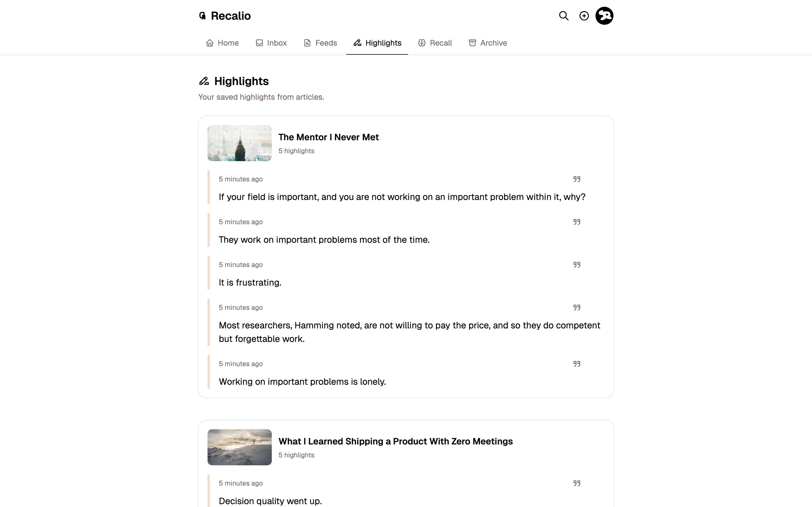Click the snowy mountain article thumbnail
Viewport: 812px width, 507px height.
tap(240, 447)
